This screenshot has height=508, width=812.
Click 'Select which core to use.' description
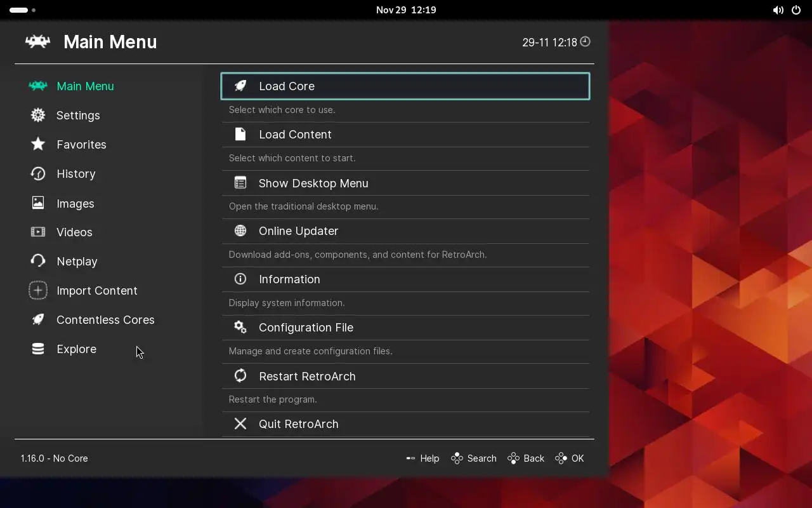point(282,109)
